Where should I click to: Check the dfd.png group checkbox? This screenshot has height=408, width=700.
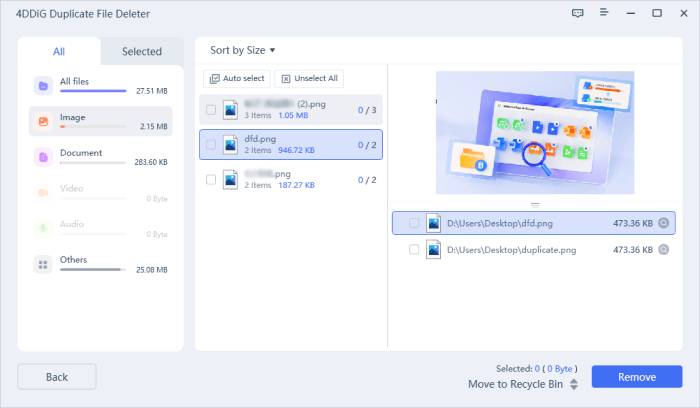pos(211,145)
